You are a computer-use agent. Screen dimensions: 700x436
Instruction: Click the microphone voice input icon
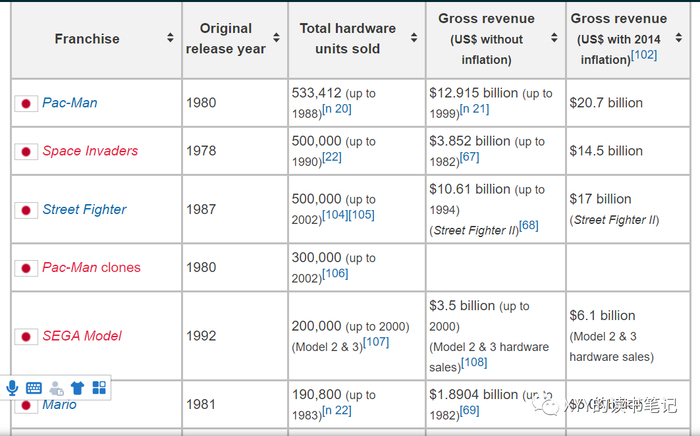(x=13, y=388)
